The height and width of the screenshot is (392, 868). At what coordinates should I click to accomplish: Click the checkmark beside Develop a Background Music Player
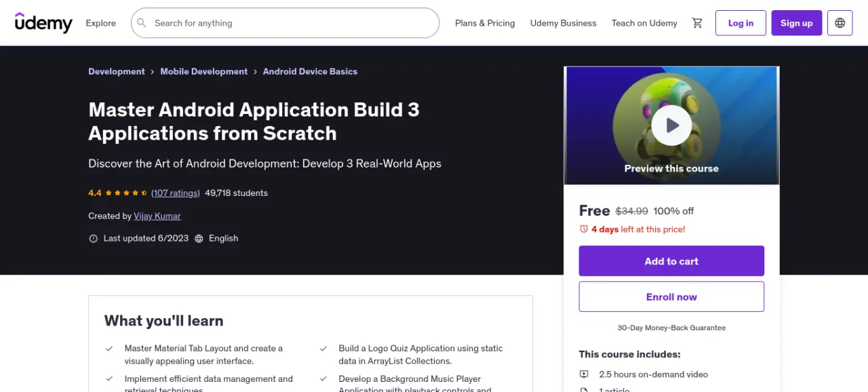point(323,379)
